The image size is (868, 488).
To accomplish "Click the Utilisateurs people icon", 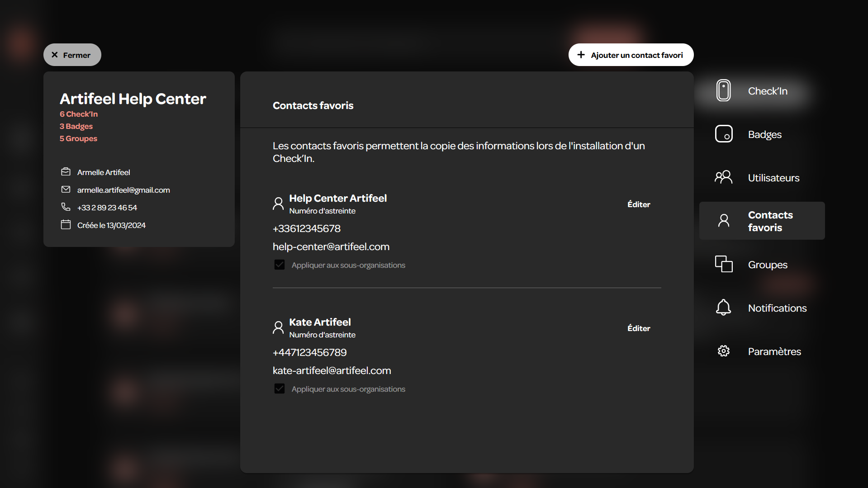I will point(723,177).
